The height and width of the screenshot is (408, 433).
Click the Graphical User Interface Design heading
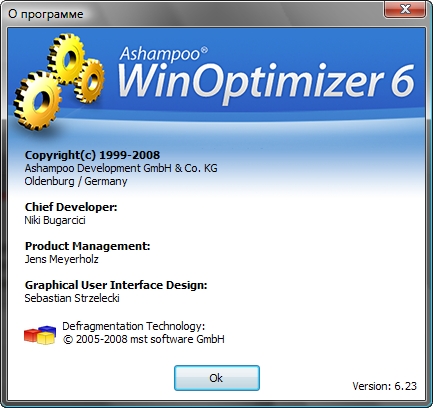116,285
